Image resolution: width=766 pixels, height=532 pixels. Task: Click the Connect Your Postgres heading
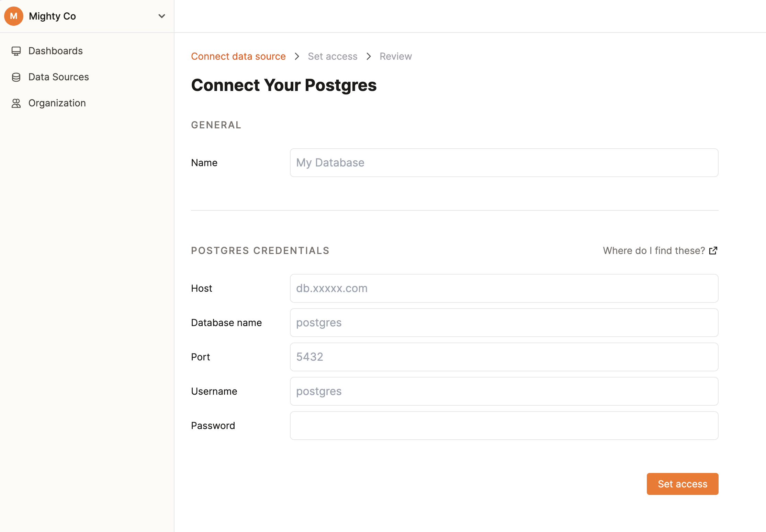(x=284, y=85)
